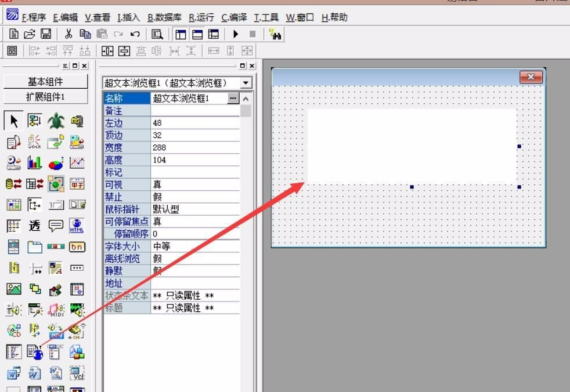Screen dimensions: 570x392
Task: Copy using the toolbar copy icon
Action: 85,34
